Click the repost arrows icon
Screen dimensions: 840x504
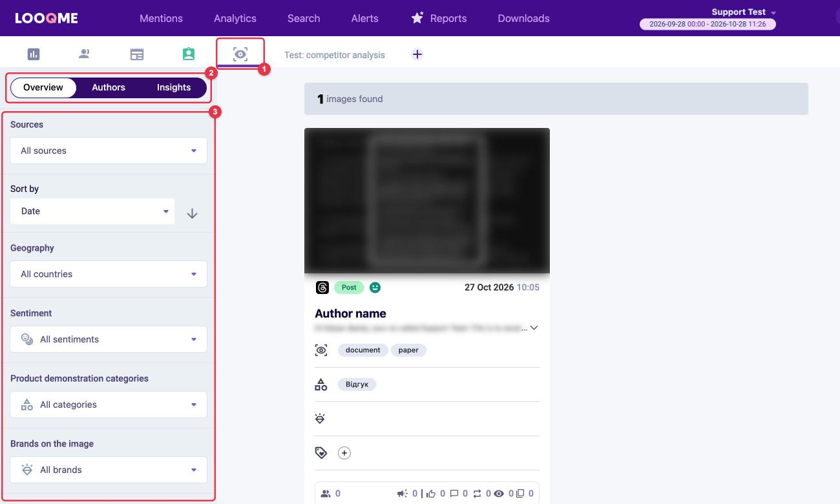477,494
